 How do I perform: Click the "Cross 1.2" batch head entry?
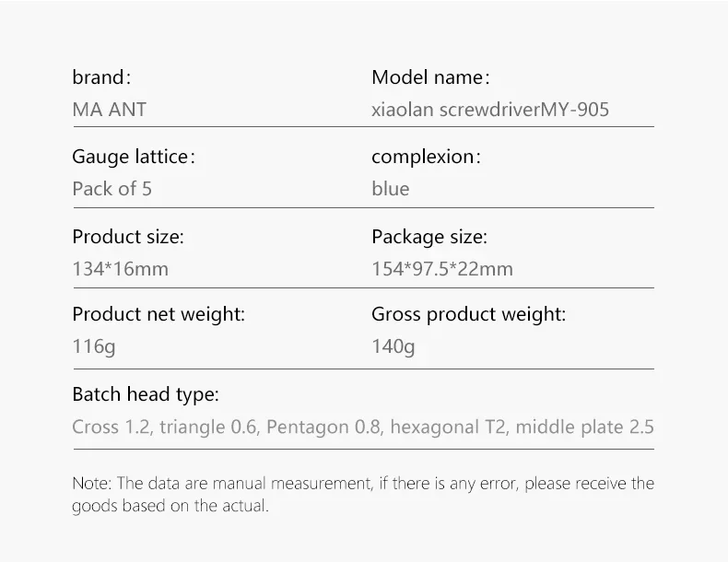point(108,427)
